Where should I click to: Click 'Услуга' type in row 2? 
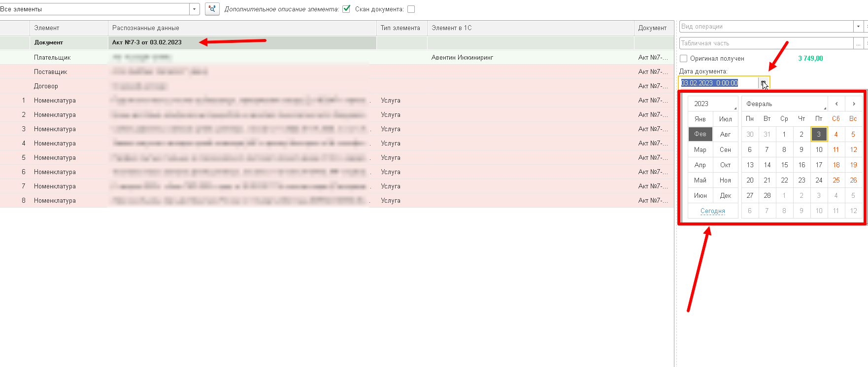point(402,114)
